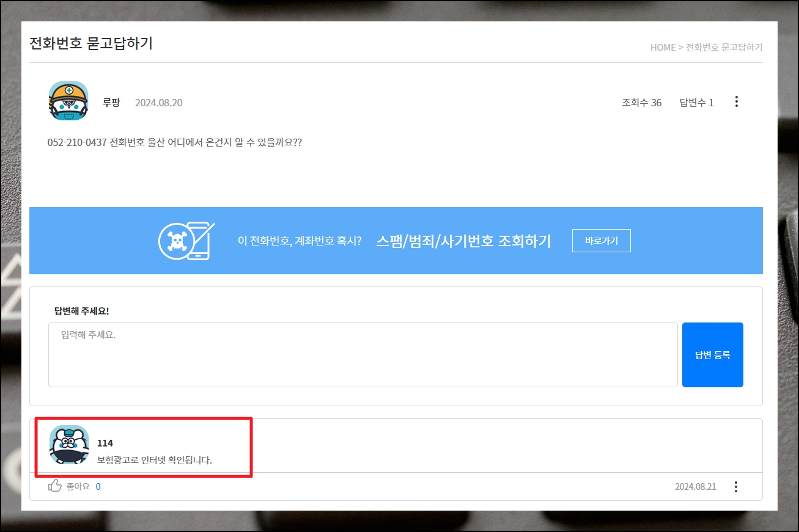Focus the 입력해 주세요 answer text field
The image size is (799, 532).
click(x=363, y=355)
